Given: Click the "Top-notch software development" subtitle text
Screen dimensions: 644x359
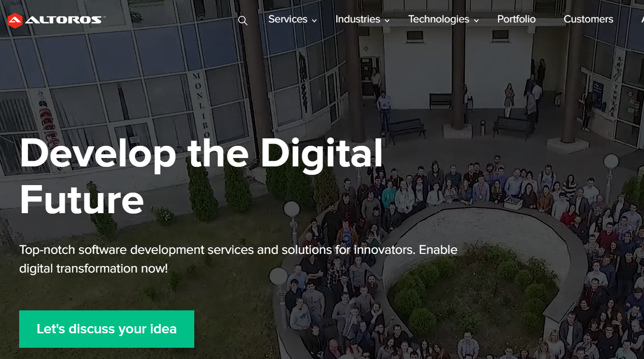Looking at the screenshot, I should (x=238, y=259).
